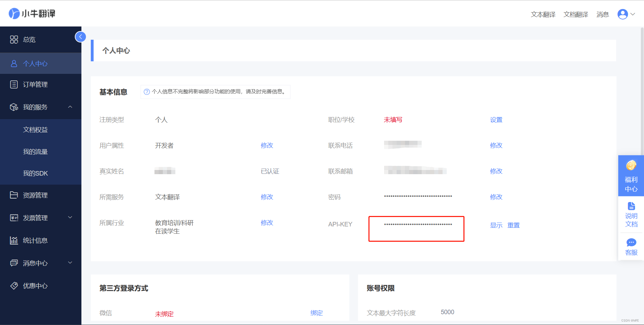
Task: Collapse the sidebar with the round arrow button
Action: (80, 37)
